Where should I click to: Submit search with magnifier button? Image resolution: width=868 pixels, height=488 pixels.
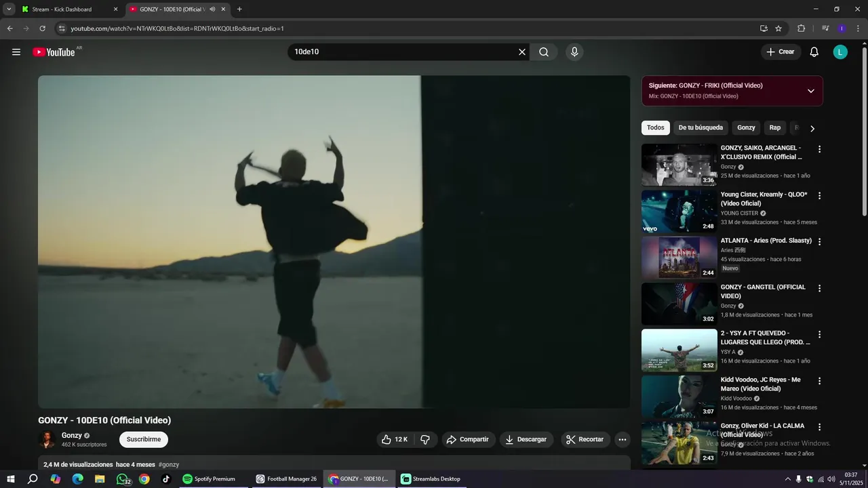pos(544,52)
